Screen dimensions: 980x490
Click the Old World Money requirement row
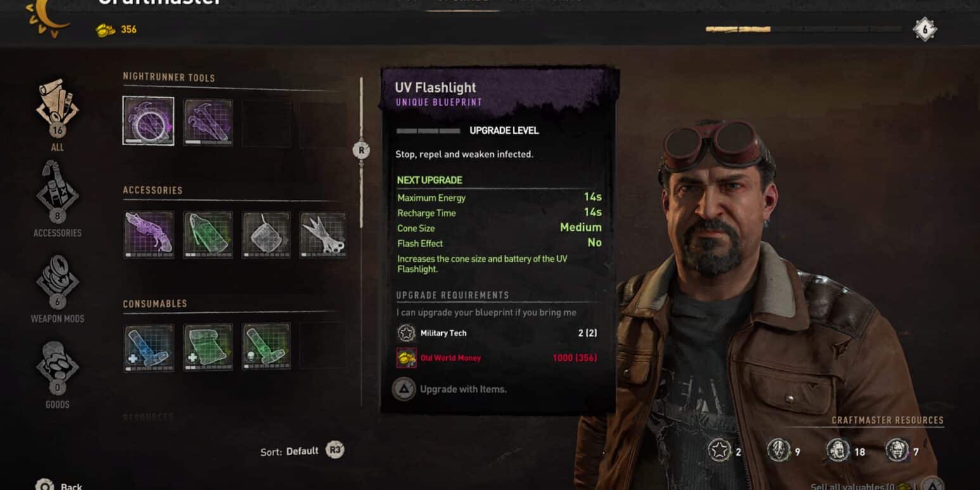pos(497,358)
